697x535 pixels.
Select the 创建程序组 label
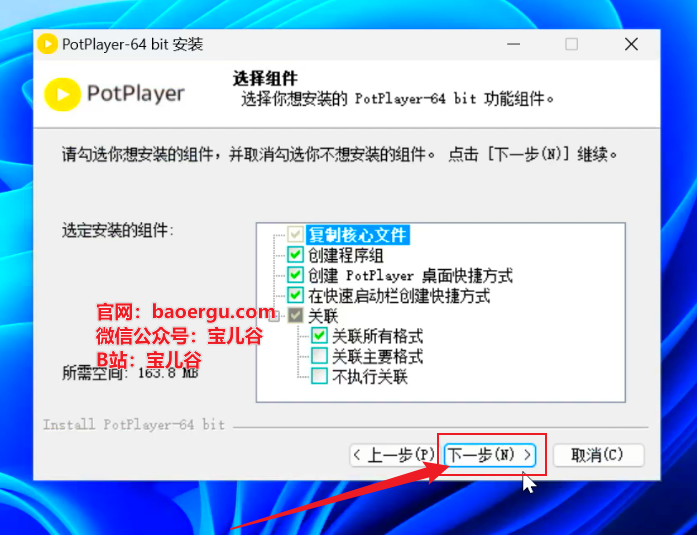tap(345, 255)
